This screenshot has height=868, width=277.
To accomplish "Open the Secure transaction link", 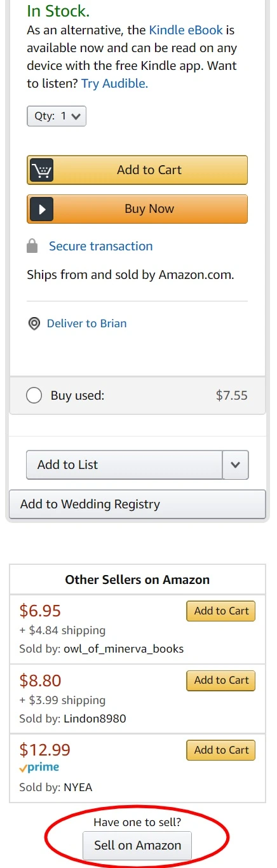I will tap(101, 247).
